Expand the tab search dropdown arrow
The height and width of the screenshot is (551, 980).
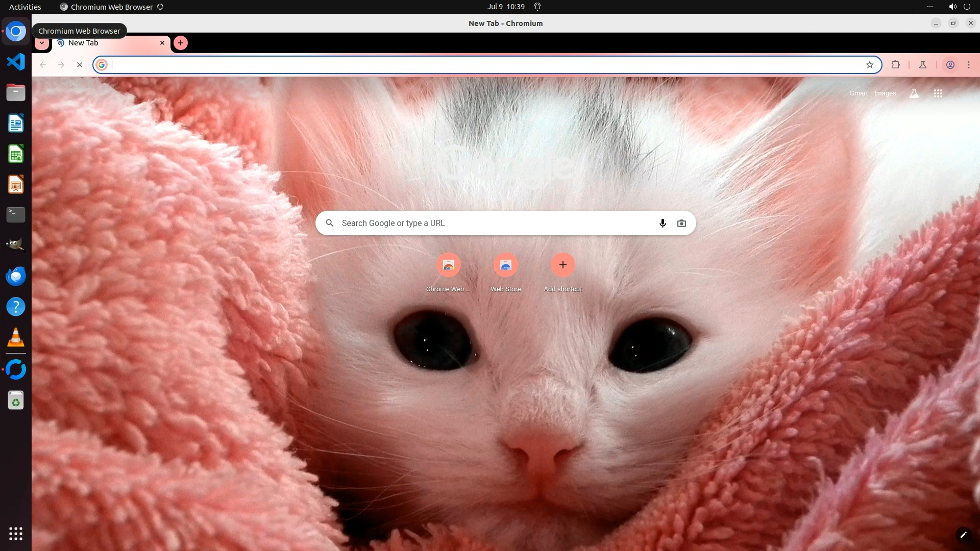tap(42, 43)
